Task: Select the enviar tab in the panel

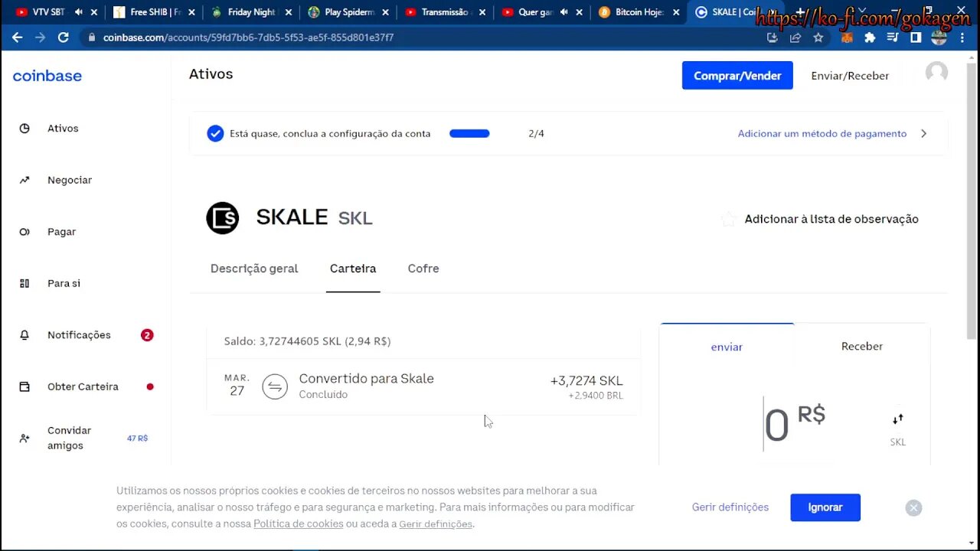Action: click(x=727, y=347)
